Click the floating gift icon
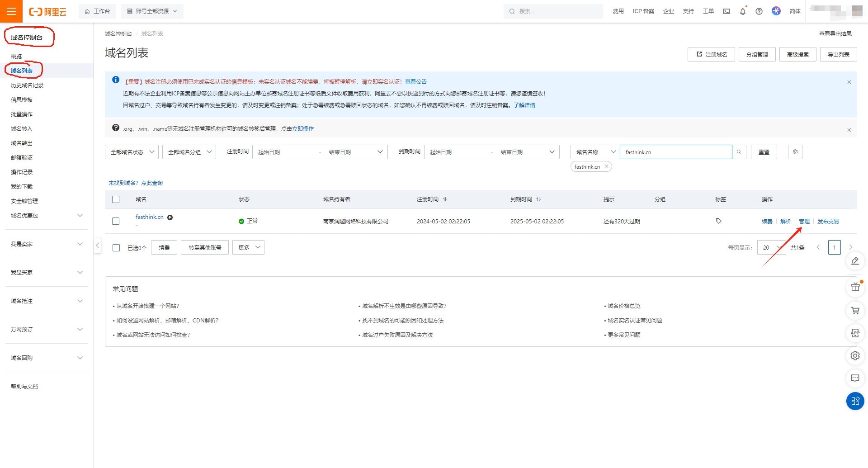This screenshot has width=868, height=468. [855, 287]
